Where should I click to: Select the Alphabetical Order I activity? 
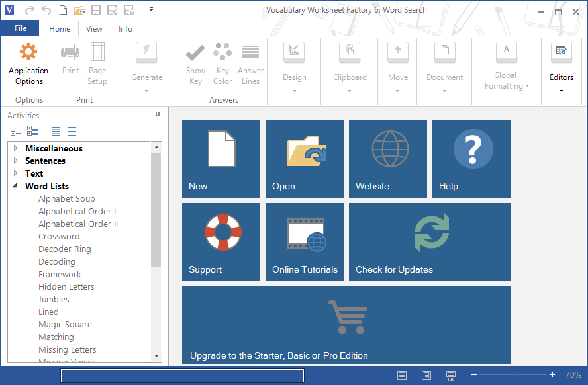tap(77, 211)
